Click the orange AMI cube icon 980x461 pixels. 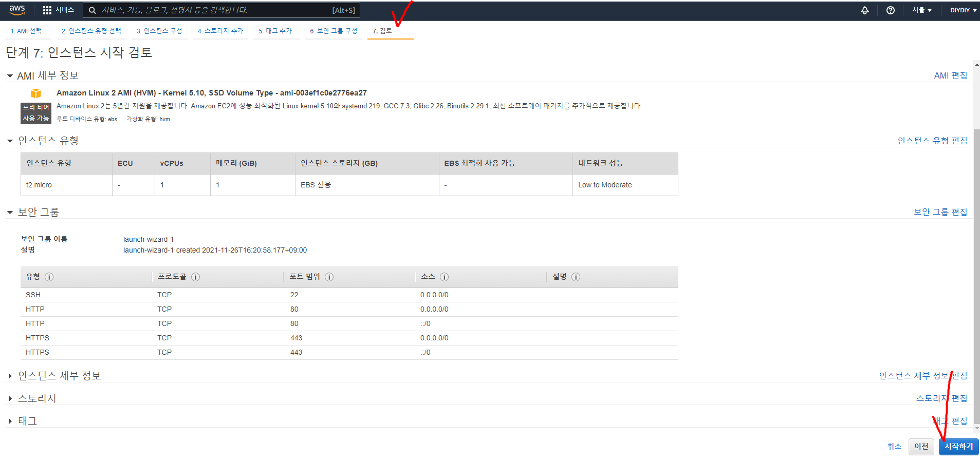pyautogui.click(x=36, y=93)
